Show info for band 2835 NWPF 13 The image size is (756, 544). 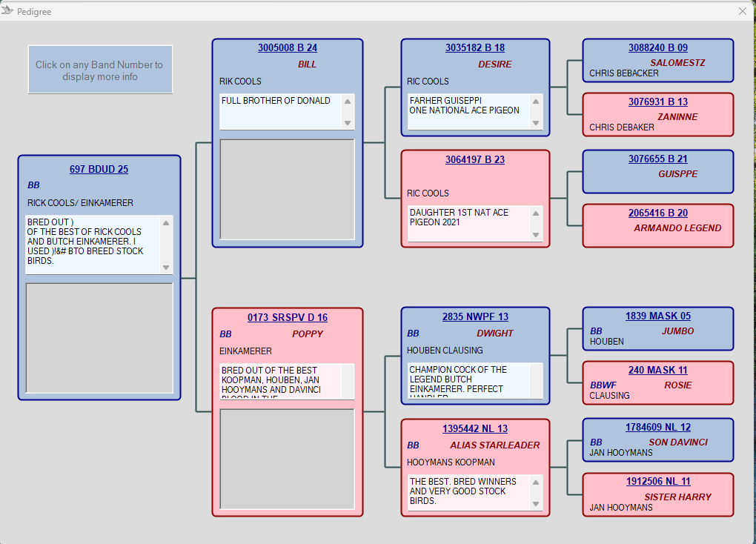point(475,316)
